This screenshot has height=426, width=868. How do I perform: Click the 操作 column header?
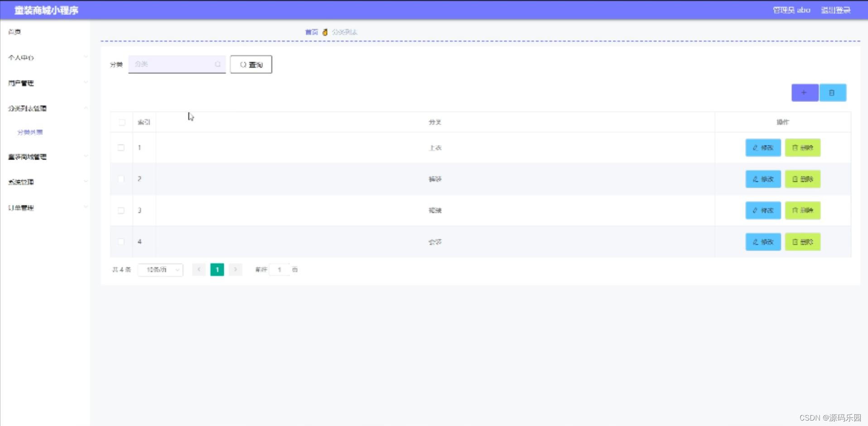783,122
